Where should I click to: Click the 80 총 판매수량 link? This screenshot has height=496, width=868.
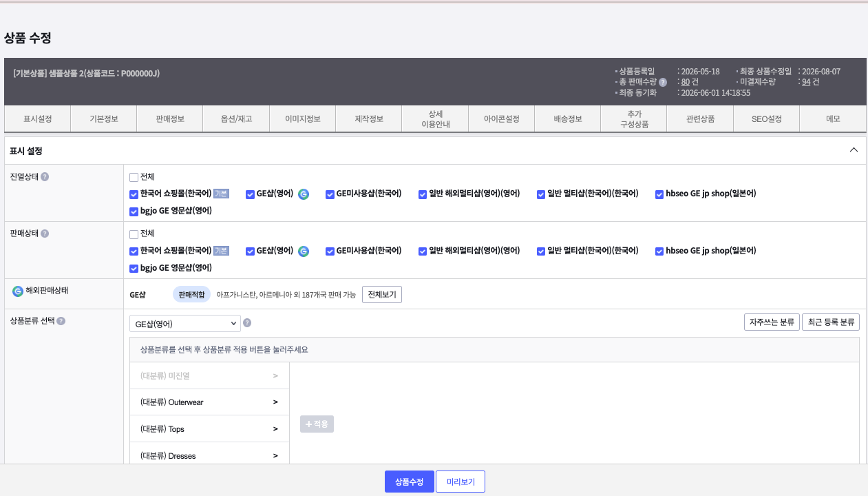(x=685, y=82)
